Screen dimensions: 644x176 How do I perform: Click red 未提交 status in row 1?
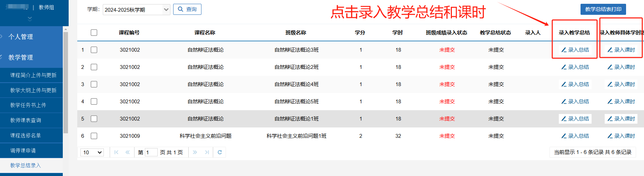pos(447,50)
